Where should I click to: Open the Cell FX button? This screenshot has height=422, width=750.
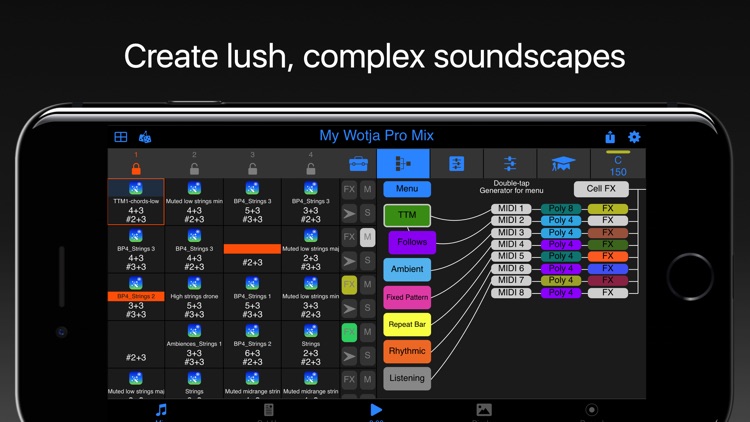click(601, 189)
